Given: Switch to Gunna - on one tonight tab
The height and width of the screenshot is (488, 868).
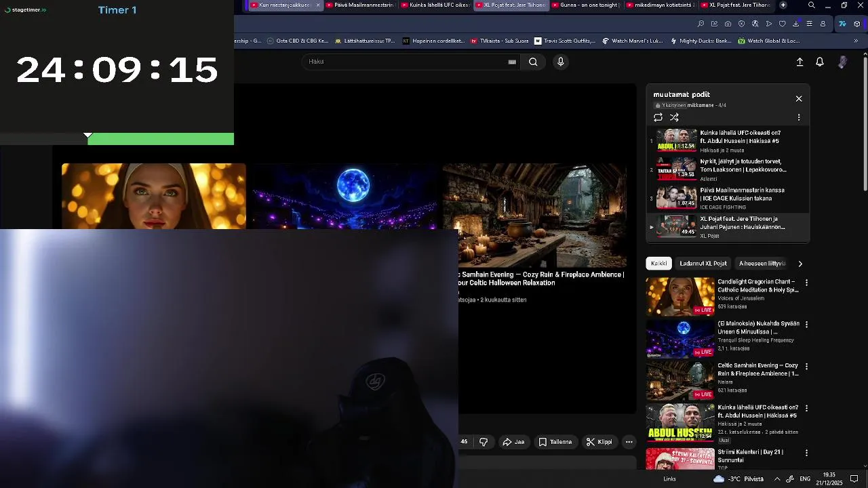Looking at the screenshot, I should [586, 5].
